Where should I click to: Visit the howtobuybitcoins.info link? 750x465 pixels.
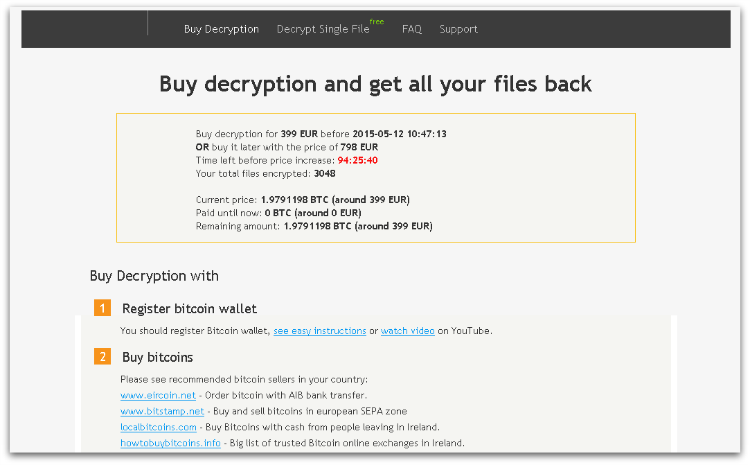click(x=170, y=443)
